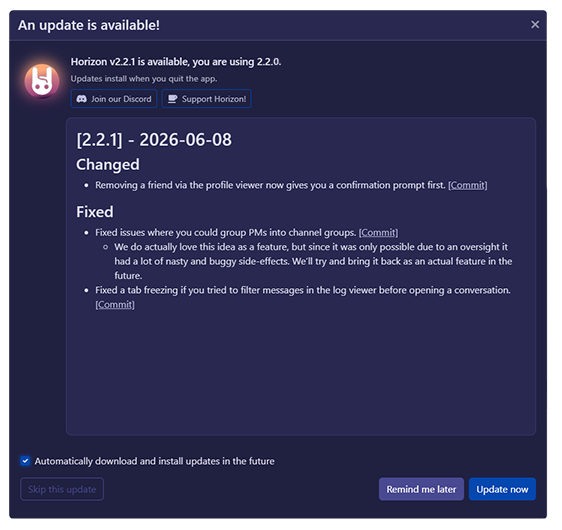Click the Discord controller icon

click(x=81, y=99)
